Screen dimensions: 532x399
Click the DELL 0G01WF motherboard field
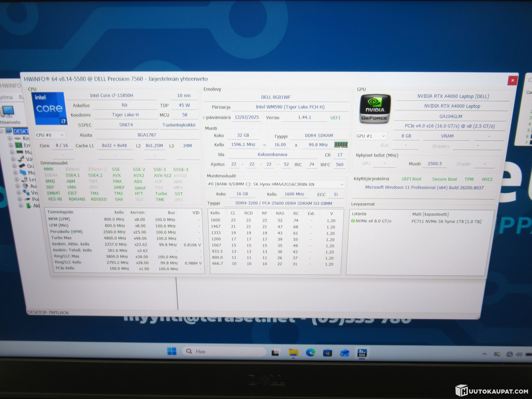pos(276,97)
